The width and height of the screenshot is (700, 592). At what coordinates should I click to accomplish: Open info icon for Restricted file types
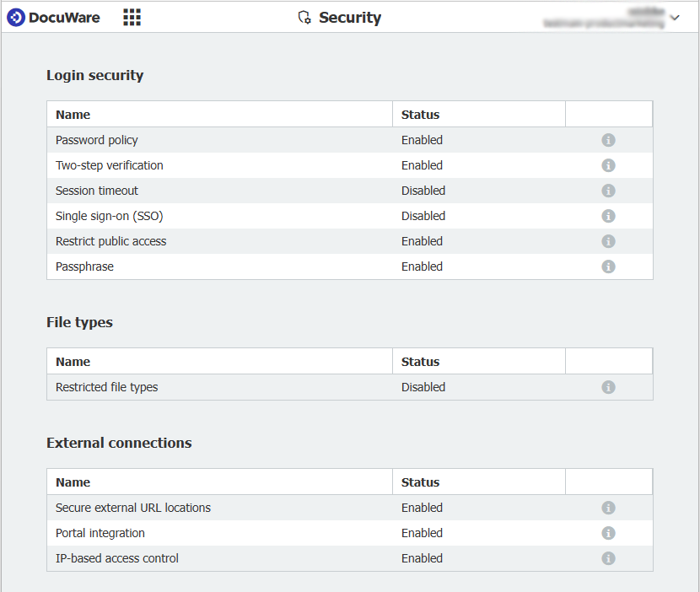tap(608, 387)
